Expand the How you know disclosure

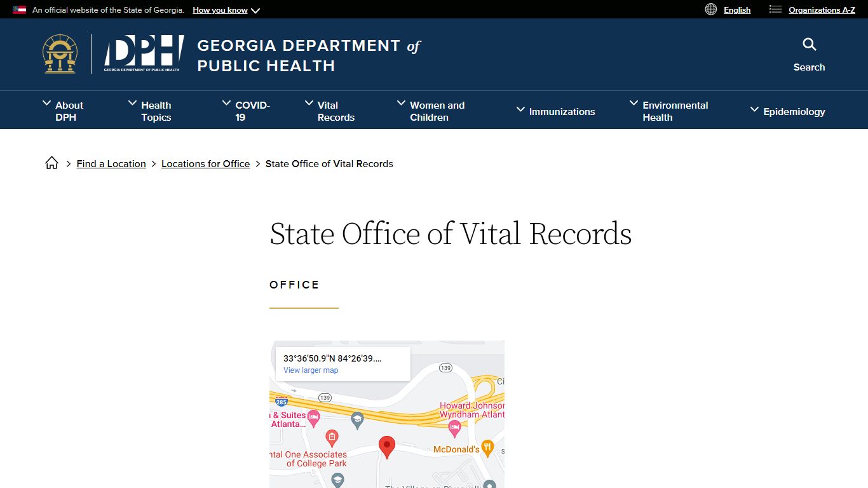click(x=226, y=10)
